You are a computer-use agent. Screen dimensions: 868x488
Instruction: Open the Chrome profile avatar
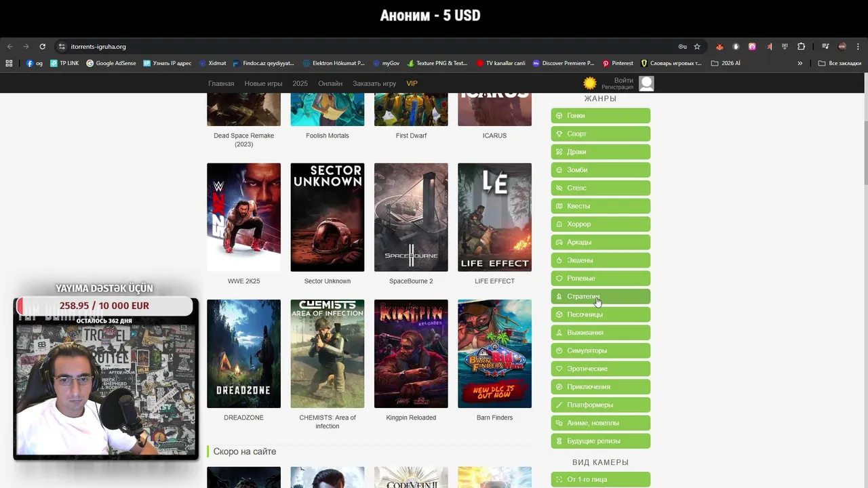tap(842, 47)
